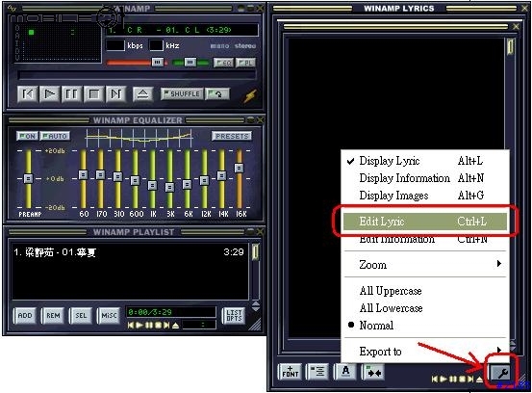
Task: Toggle Shuffle mode
Action: coord(182,94)
